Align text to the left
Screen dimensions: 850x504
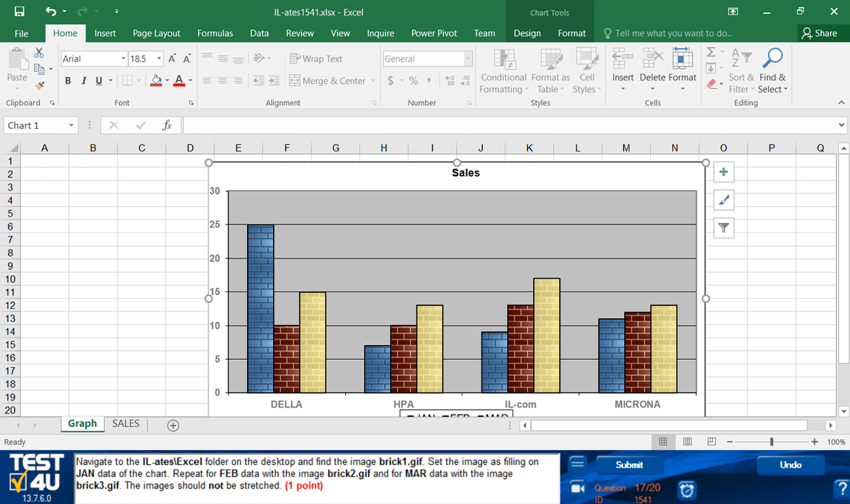207,80
